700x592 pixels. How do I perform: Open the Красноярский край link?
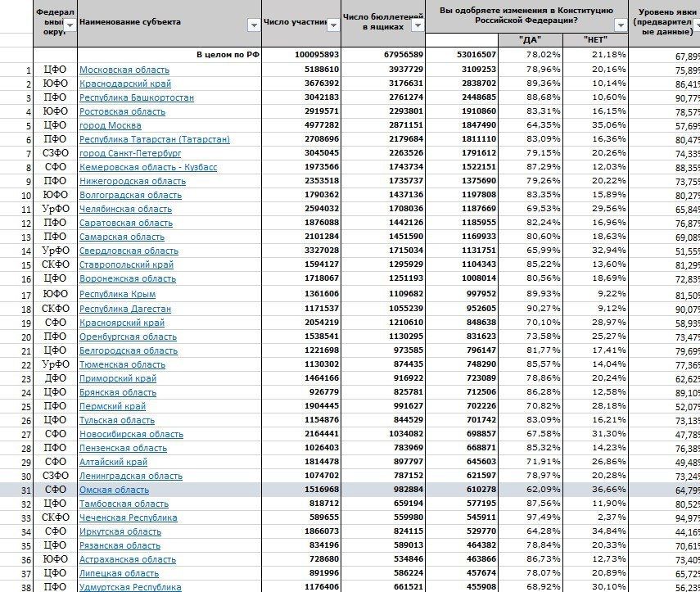coord(122,323)
